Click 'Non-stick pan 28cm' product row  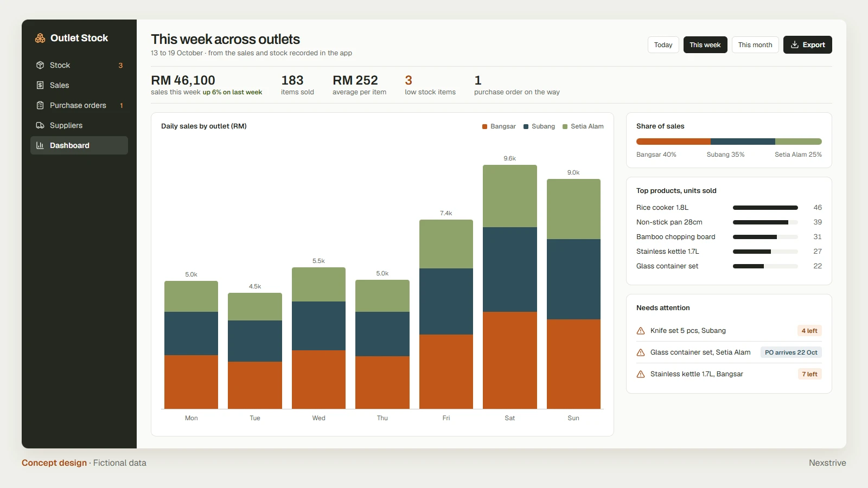pyautogui.click(x=729, y=222)
